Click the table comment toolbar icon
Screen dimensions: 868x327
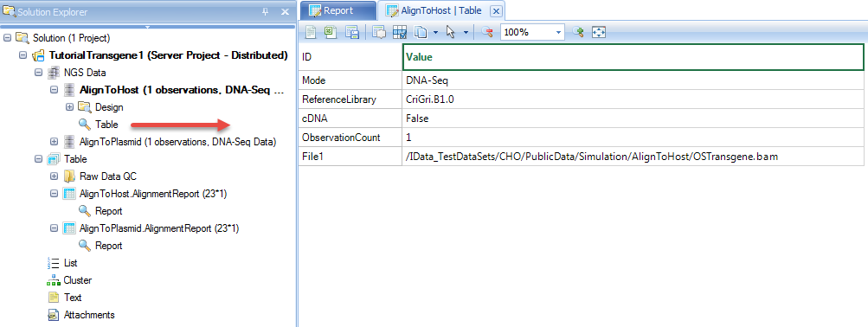pos(379,32)
